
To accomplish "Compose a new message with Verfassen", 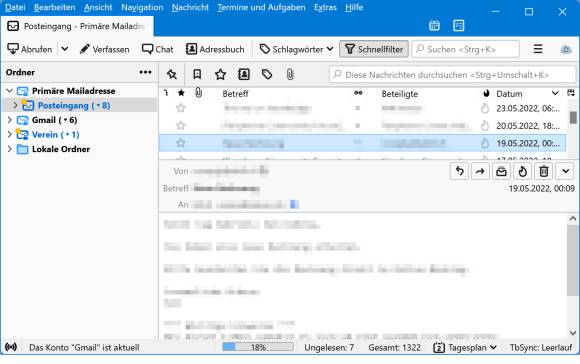I will click(105, 49).
